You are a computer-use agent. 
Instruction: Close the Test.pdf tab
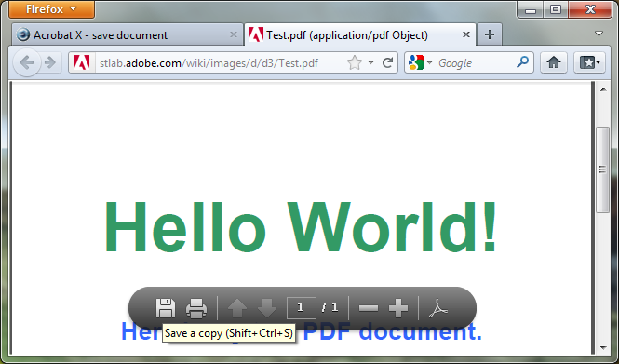466,34
